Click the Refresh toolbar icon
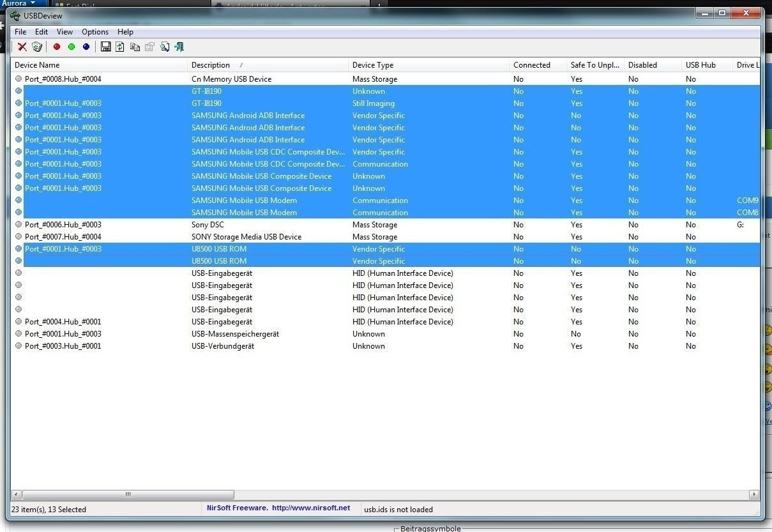Viewport: 772px width, 532px height. [119, 47]
